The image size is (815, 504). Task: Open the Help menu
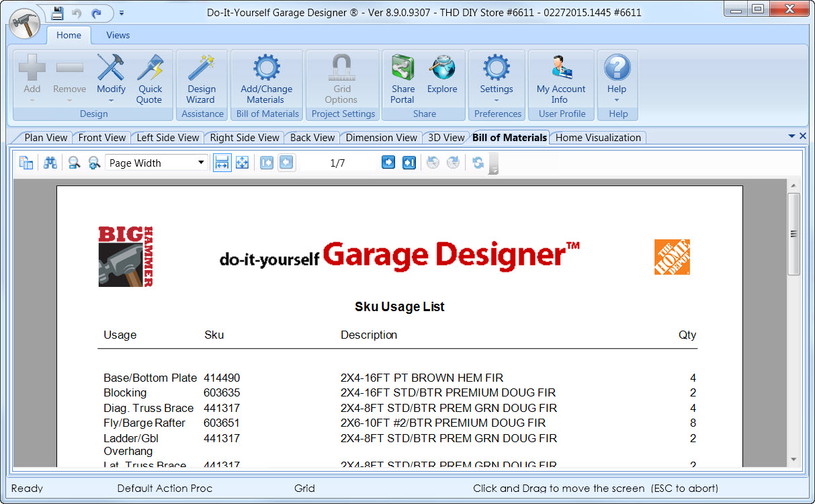tap(617, 79)
